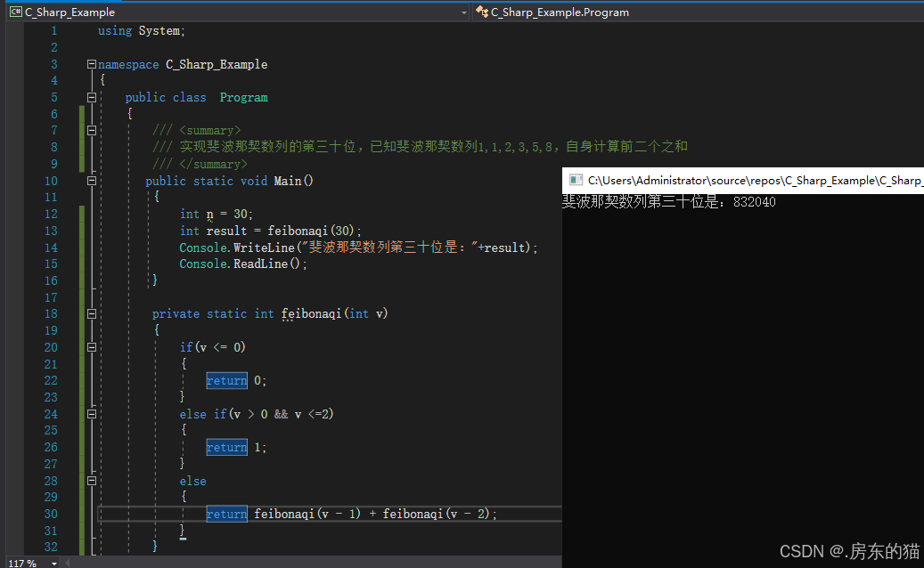924x568 pixels.
Task: Click the 'feibonaqi(v - 2)' call on line 30
Action: click(436, 514)
